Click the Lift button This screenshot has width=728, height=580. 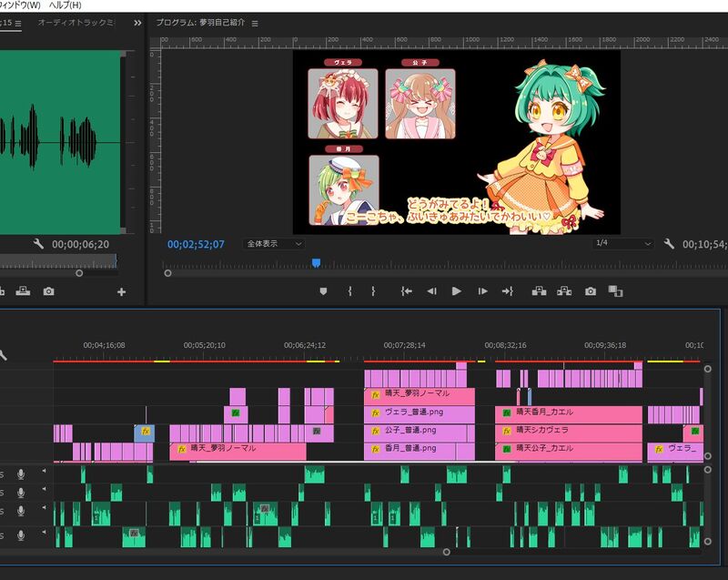[x=539, y=291]
